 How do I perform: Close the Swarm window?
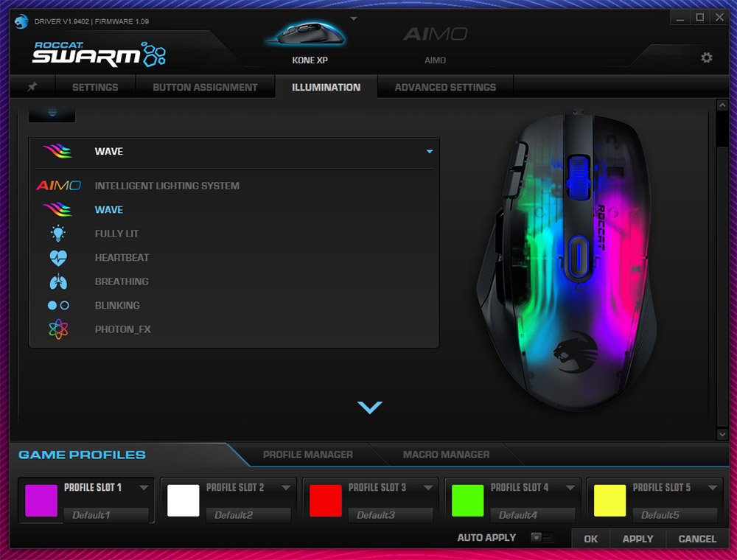[x=719, y=18]
